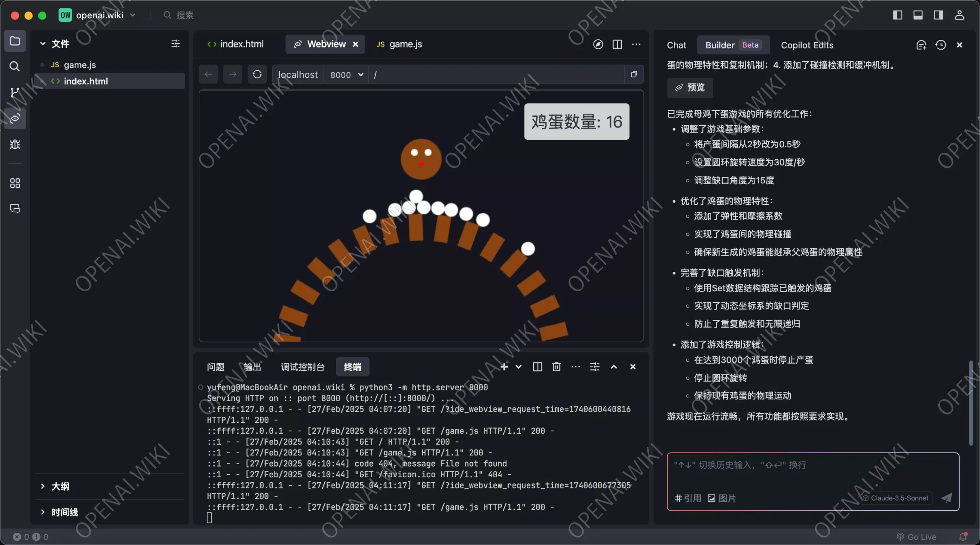Select the Builder Beta tab
The image size is (980, 545).
click(733, 45)
